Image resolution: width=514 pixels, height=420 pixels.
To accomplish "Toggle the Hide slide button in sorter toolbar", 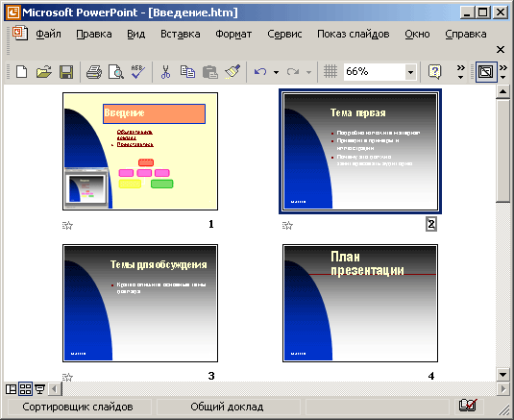I will 485,71.
